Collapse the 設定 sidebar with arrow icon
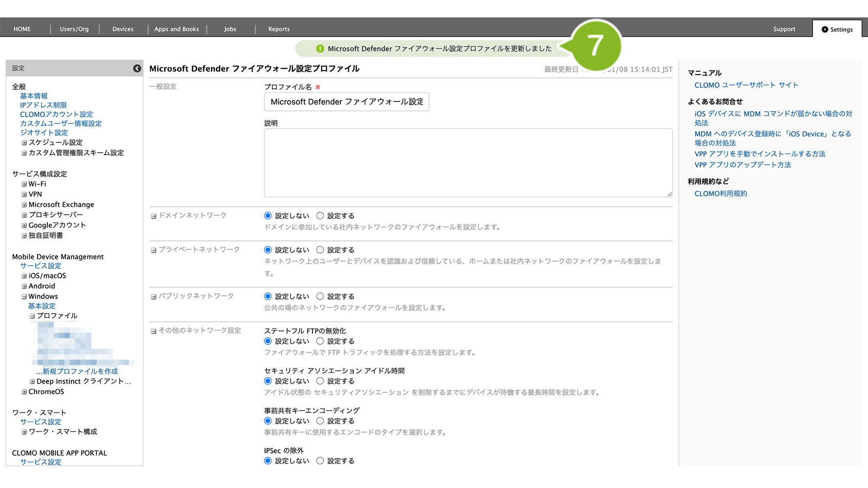This screenshot has width=868, height=488. click(x=137, y=68)
